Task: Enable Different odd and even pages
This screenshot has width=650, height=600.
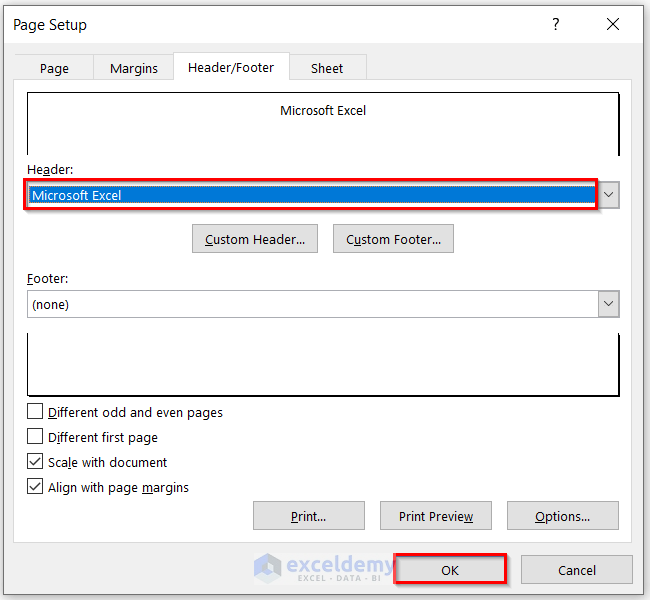Action: [x=35, y=412]
